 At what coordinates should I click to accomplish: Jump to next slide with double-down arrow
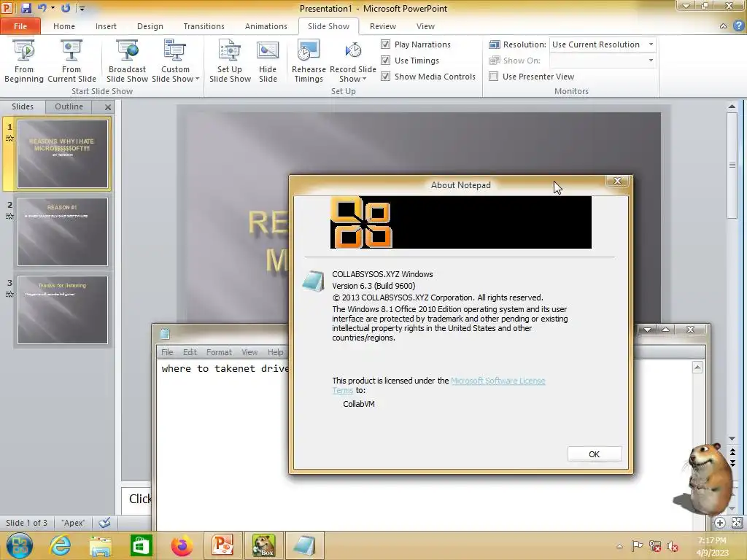(x=732, y=462)
